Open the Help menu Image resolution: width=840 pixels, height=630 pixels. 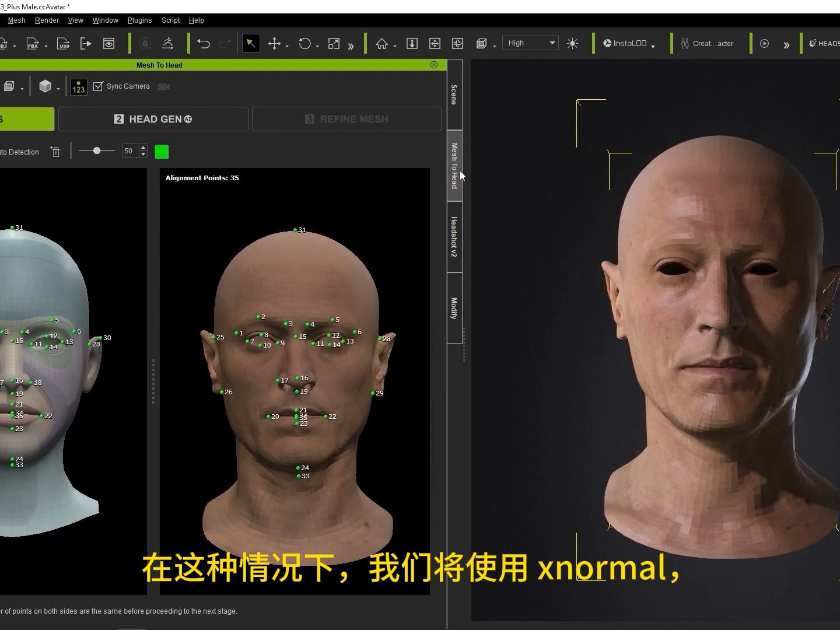tap(197, 20)
